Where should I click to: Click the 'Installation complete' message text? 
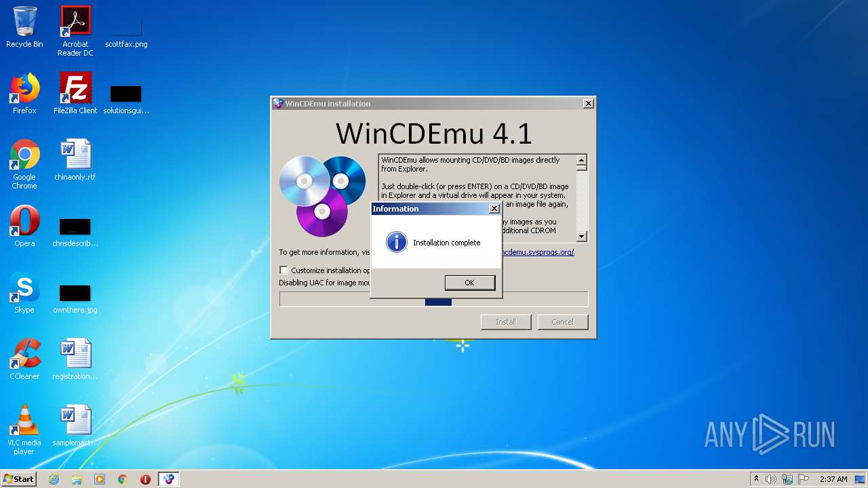[446, 243]
